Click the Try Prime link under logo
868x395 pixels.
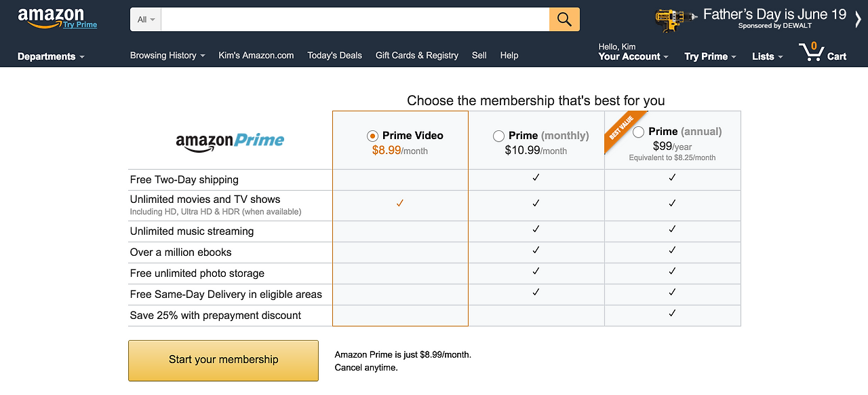point(80,25)
